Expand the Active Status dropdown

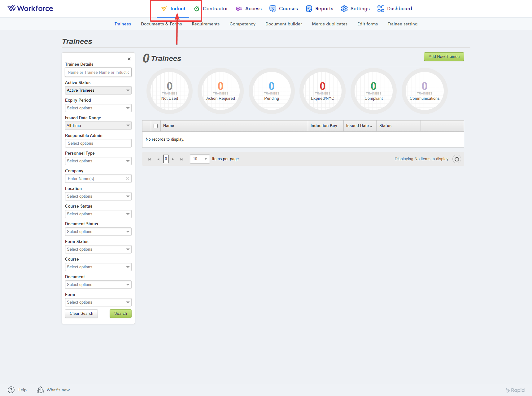[x=98, y=90]
